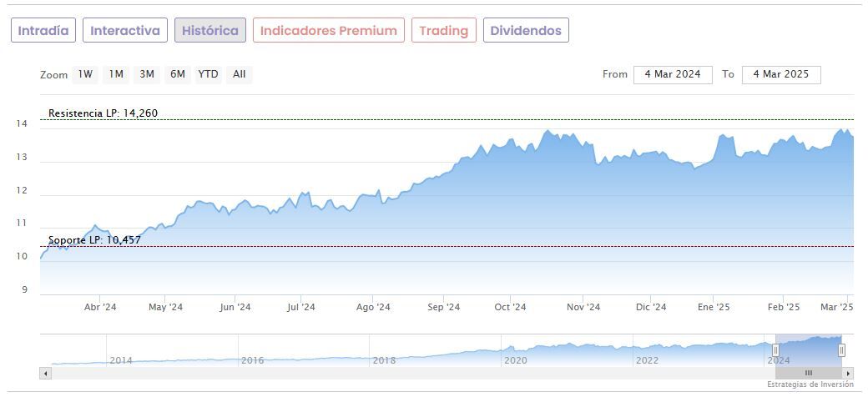Click the navigator scroll left arrow
868x397 pixels.
coord(46,373)
